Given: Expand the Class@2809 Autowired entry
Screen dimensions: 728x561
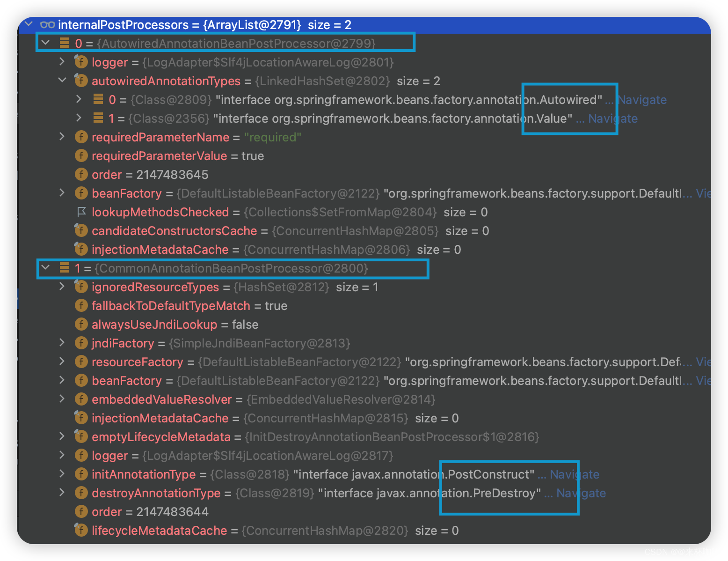Looking at the screenshot, I should (x=79, y=99).
